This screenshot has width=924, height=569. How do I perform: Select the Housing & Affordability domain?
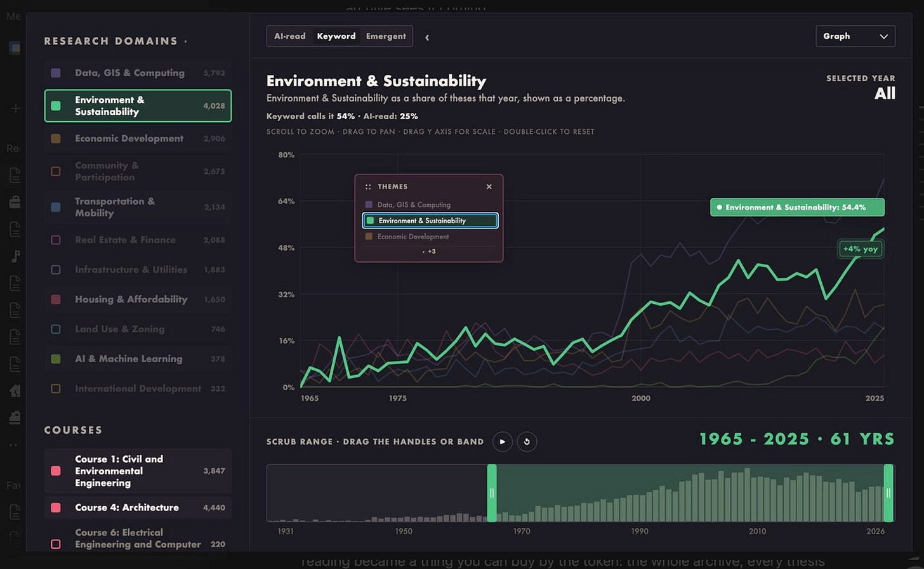pyautogui.click(x=138, y=299)
